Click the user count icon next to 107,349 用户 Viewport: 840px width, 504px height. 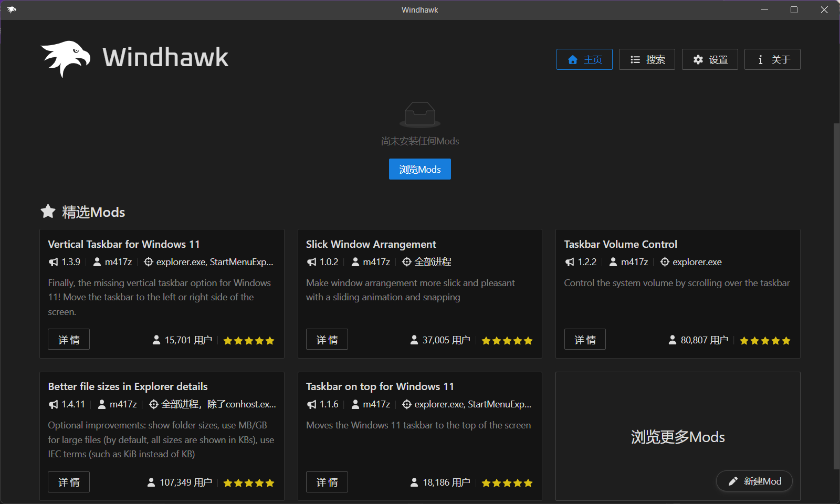[x=151, y=482]
